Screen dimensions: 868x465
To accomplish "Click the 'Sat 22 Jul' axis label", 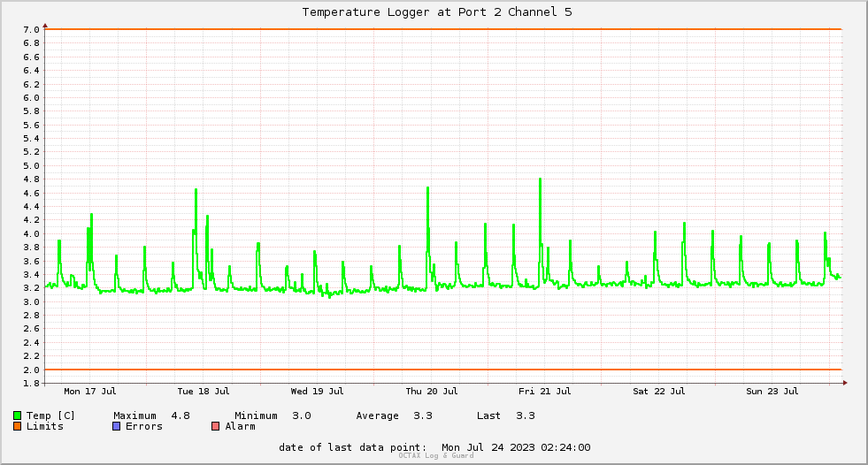I will pos(659,392).
